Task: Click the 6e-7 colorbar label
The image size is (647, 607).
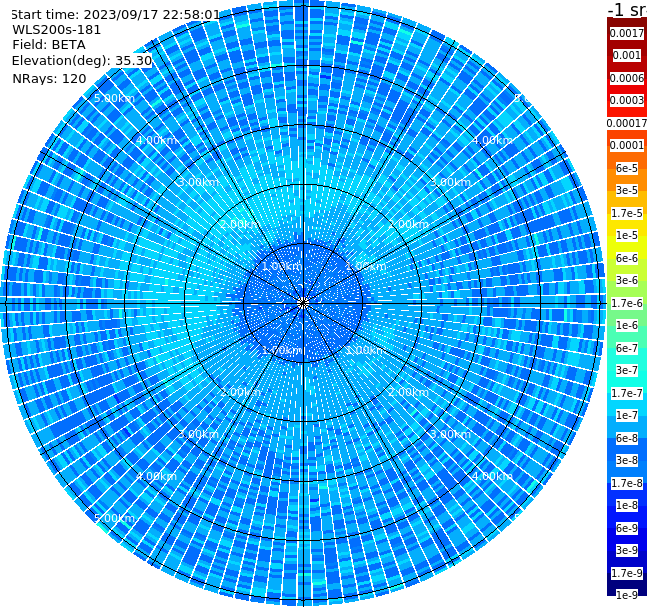Action: coord(627,348)
